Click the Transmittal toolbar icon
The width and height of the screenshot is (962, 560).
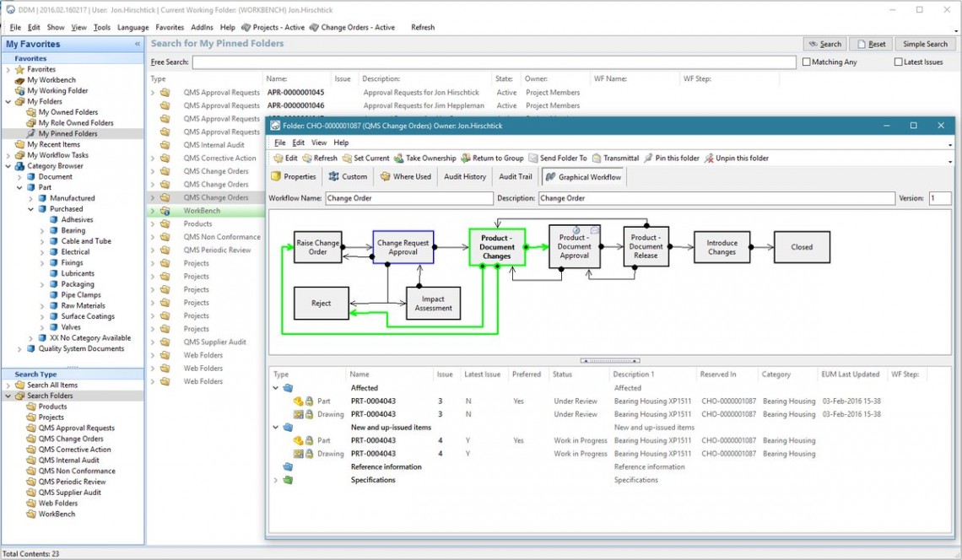tap(597, 158)
